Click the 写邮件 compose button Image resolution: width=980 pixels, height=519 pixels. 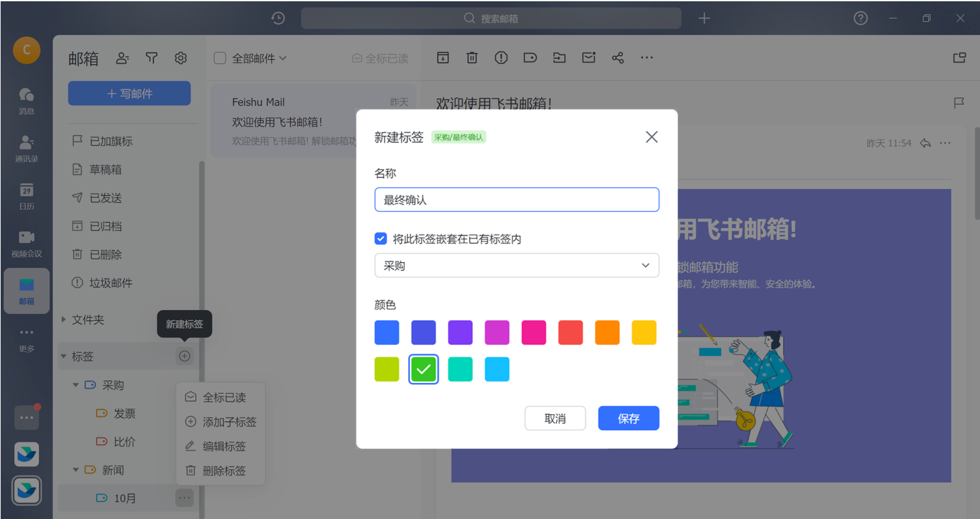129,93
